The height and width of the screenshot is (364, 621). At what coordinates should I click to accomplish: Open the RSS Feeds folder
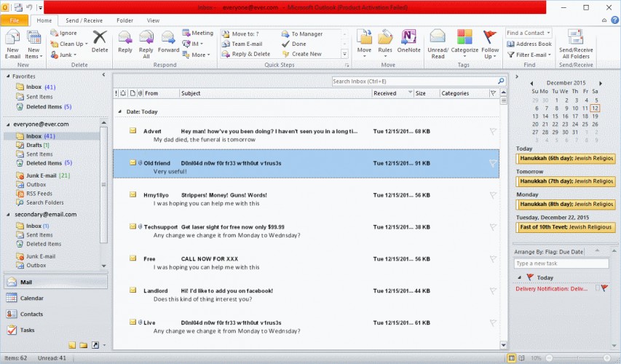pos(34,194)
